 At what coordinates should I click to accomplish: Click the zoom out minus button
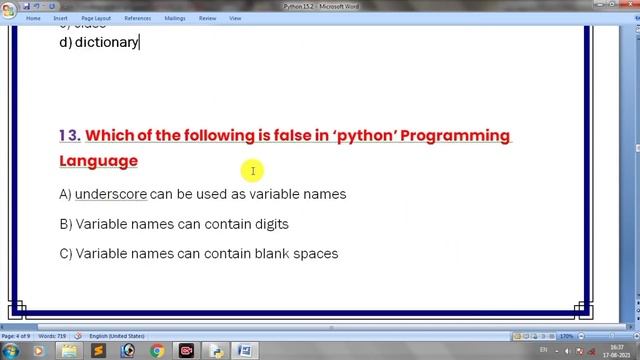click(581, 336)
